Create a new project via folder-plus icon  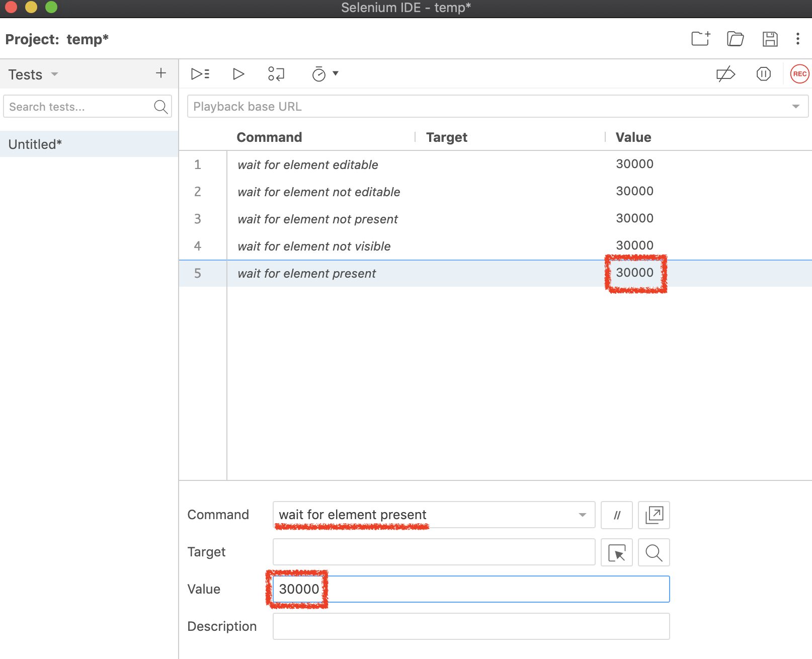(700, 39)
